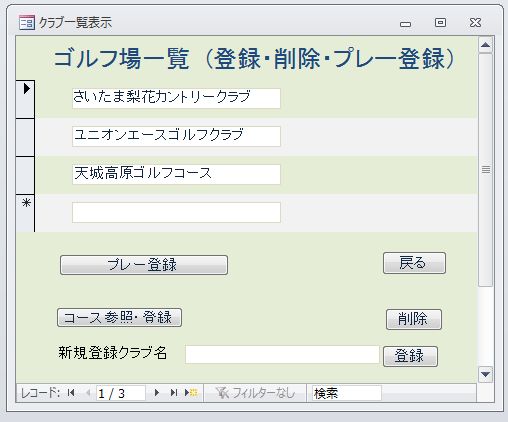The height and width of the screenshot is (422, 508).
Task: Focus the 新規登録クラブ名 text field
Action: [282, 354]
